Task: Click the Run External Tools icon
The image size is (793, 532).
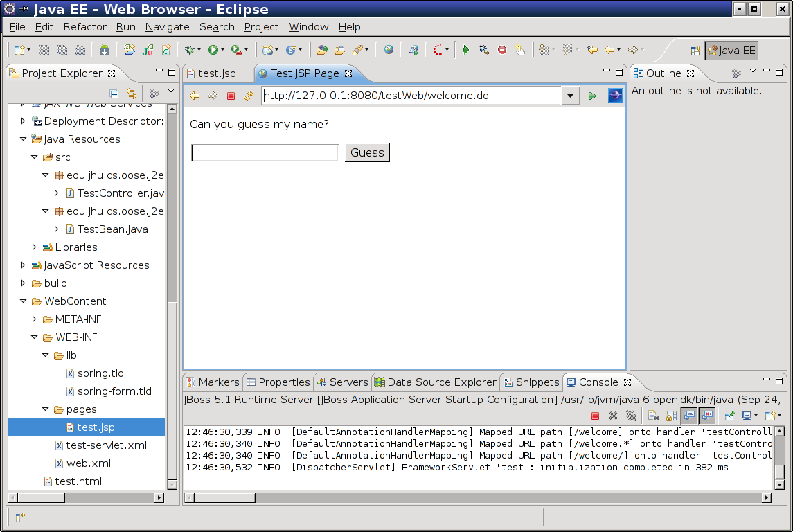Action: [236, 50]
